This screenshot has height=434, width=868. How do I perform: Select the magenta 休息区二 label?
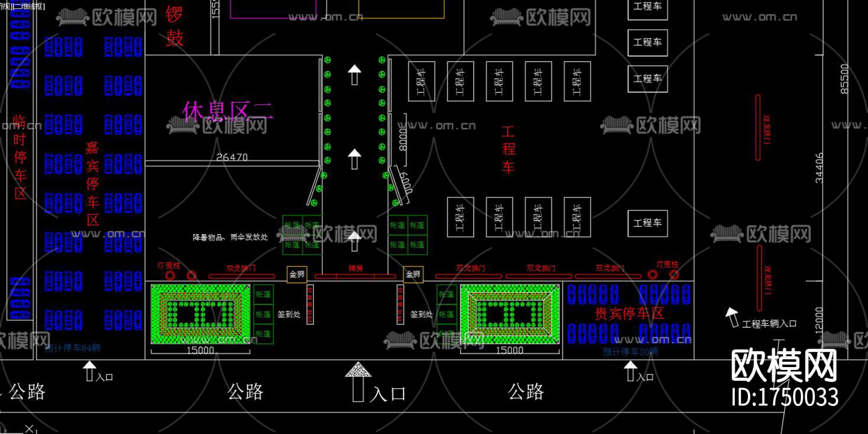(x=228, y=111)
